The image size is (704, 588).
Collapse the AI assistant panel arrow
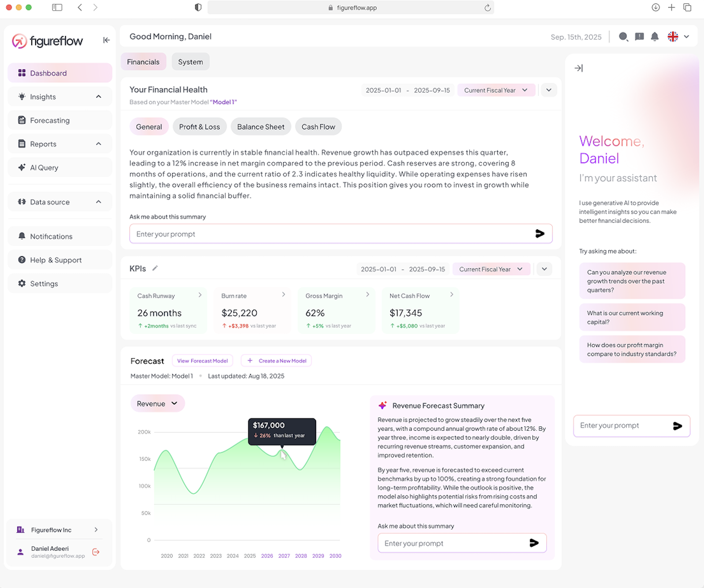click(579, 68)
